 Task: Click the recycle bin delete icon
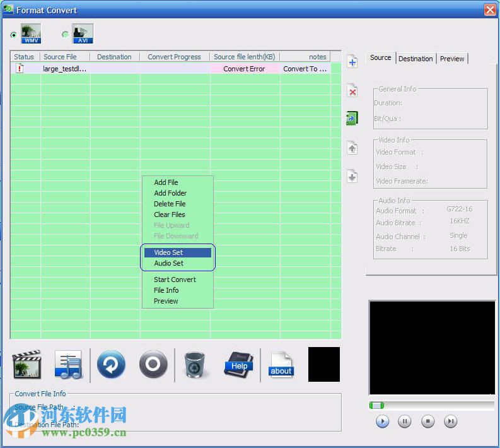[x=196, y=365]
